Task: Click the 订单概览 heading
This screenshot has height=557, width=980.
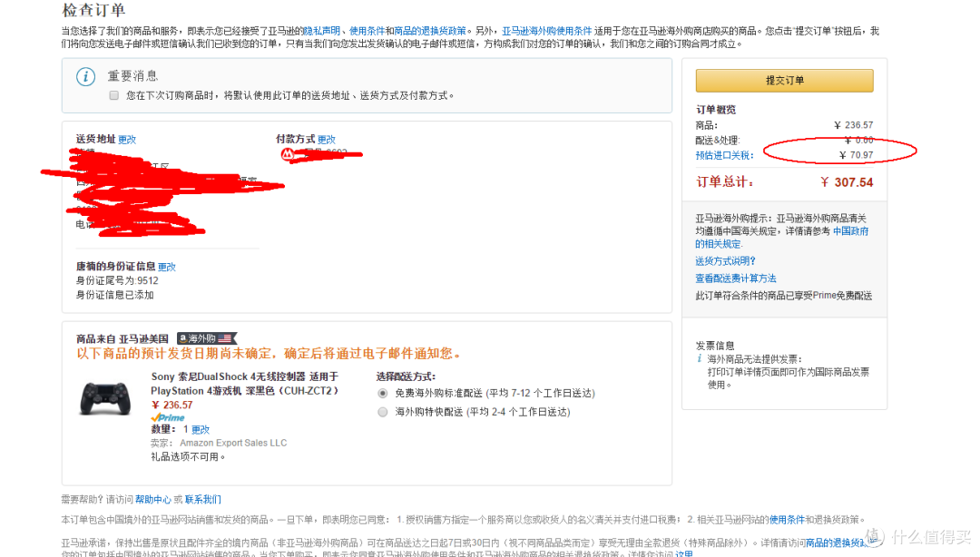Action: 716,110
